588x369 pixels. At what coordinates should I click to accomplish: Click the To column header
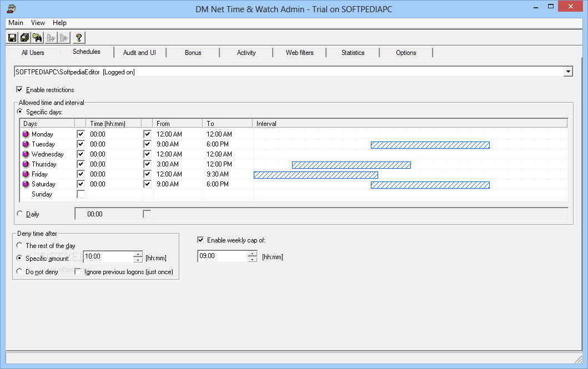[x=228, y=123]
